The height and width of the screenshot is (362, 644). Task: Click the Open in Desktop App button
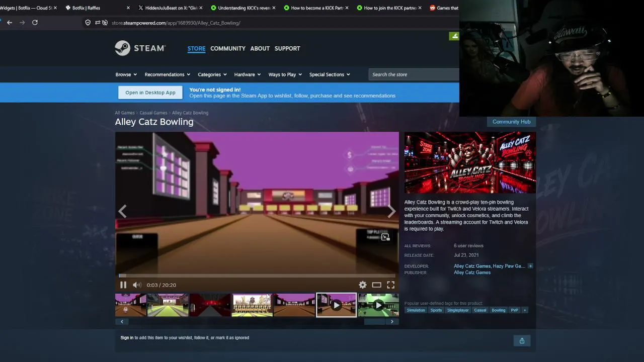click(x=150, y=93)
